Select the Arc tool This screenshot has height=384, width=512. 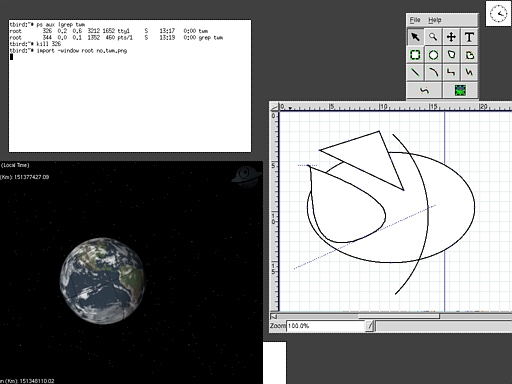(433, 72)
